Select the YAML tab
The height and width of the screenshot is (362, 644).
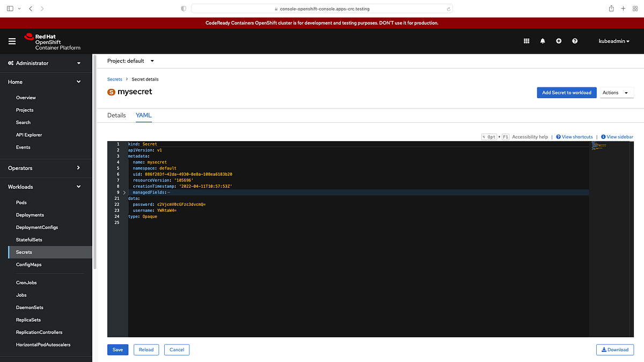pos(143,115)
